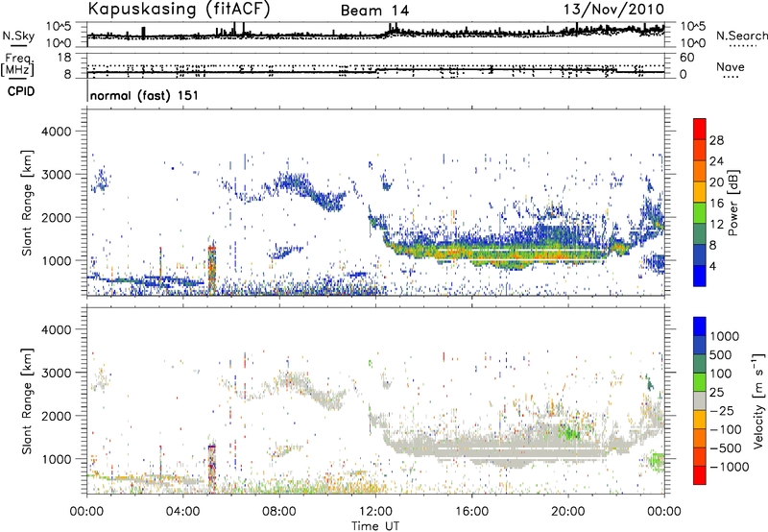Click the '2000' range tick of velocity panel
This screenshot has height=532, width=768.
[x=56, y=416]
